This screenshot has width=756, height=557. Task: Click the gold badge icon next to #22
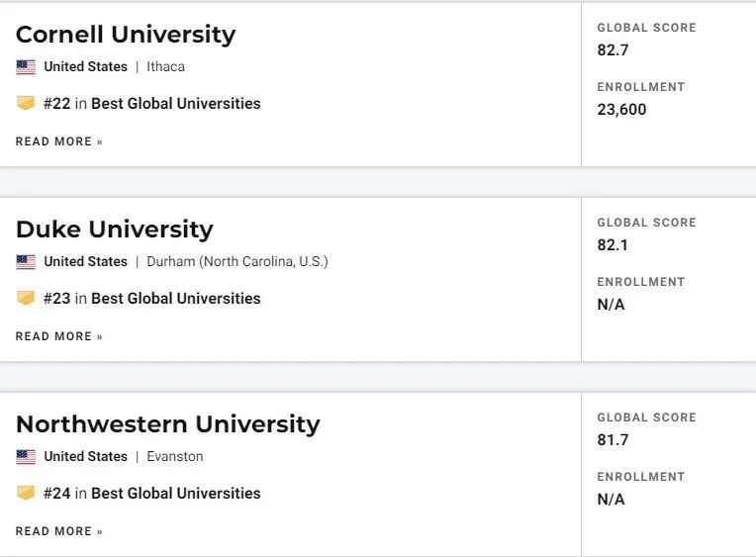(x=26, y=103)
